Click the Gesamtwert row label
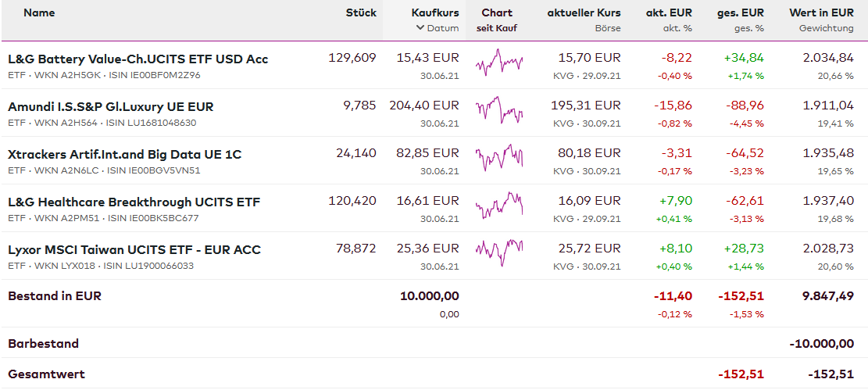Image resolution: width=868 pixels, height=390 pixels. (x=46, y=374)
